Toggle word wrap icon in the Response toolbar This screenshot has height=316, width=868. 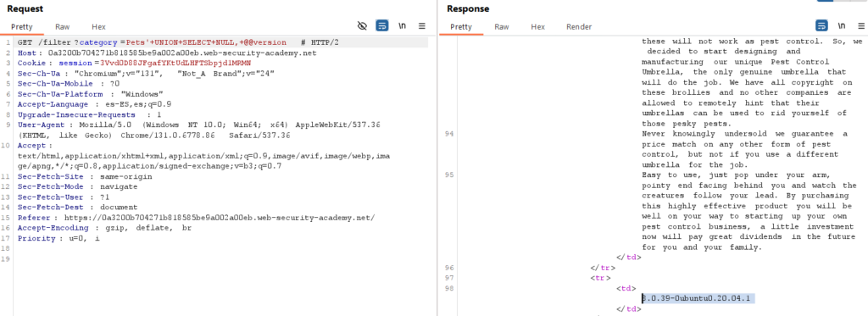(821, 26)
